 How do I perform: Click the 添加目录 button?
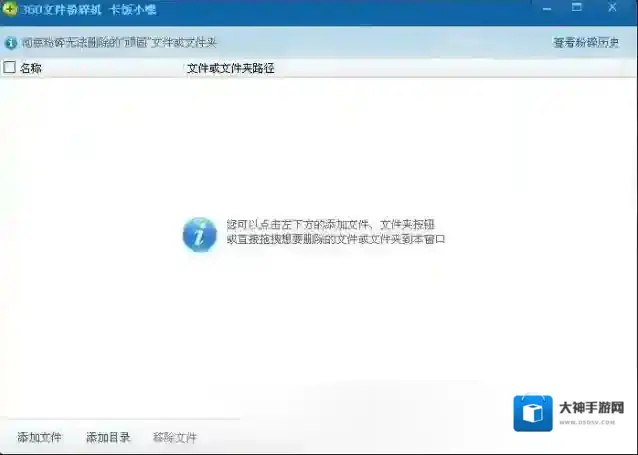pos(108,438)
